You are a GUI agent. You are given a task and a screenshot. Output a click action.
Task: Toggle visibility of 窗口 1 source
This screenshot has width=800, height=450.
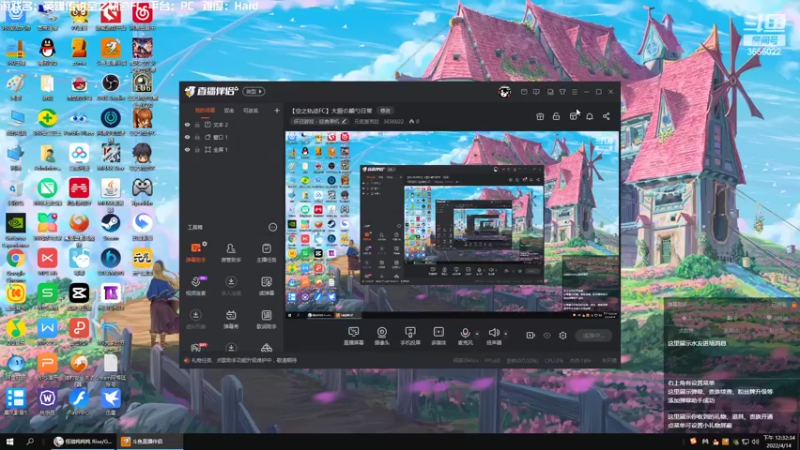pyautogui.click(x=187, y=137)
